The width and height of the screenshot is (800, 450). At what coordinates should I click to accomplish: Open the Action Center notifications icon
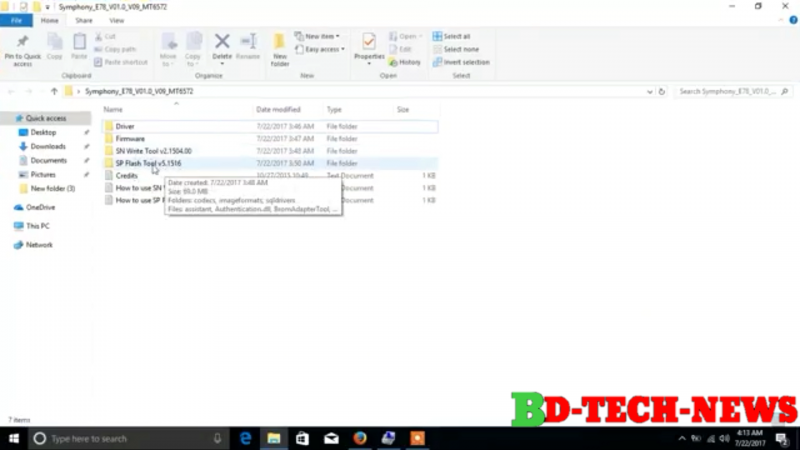pyautogui.click(x=782, y=439)
